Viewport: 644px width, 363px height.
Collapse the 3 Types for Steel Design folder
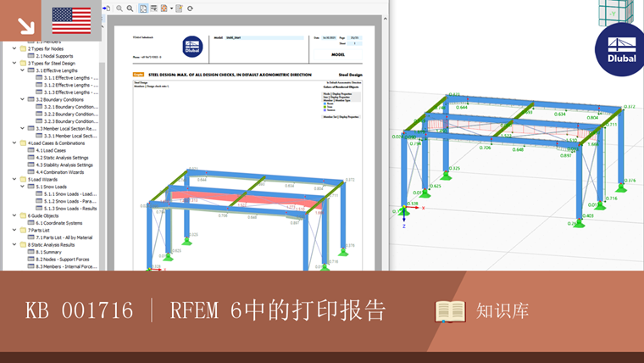[x=14, y=63]
